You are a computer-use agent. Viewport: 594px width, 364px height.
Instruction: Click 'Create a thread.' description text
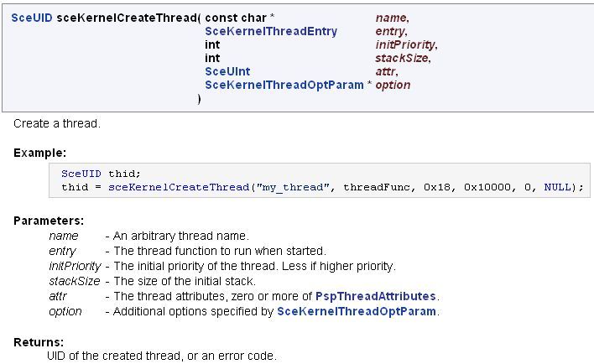57,123
